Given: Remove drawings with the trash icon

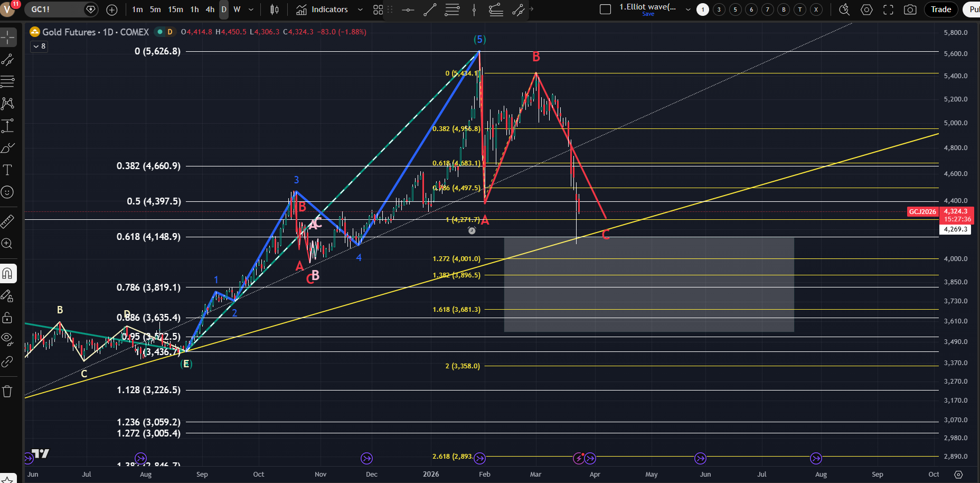Looking at the screenshot, I should pyautogui.click(x=7, y=391).
